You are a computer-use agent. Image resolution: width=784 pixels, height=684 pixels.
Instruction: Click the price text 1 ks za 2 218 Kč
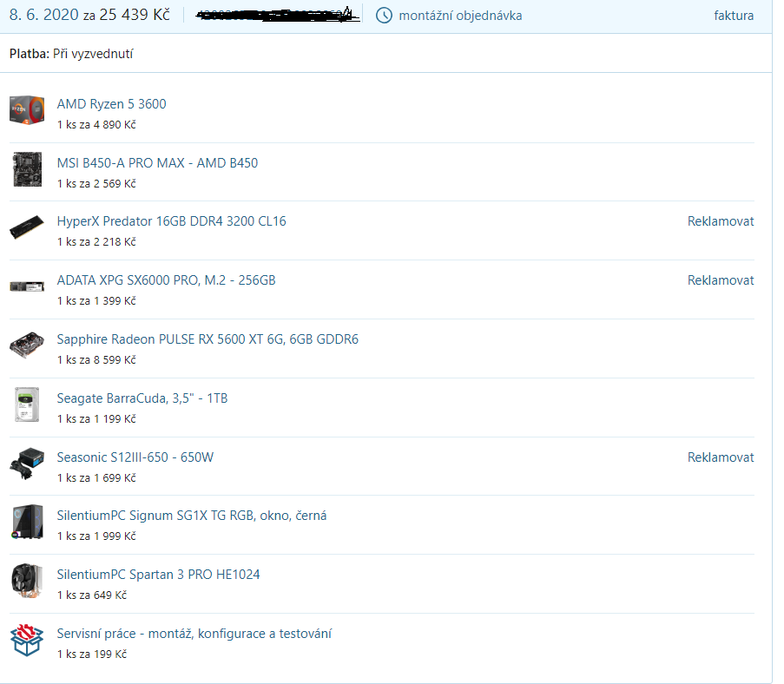[x=96, y=242]
